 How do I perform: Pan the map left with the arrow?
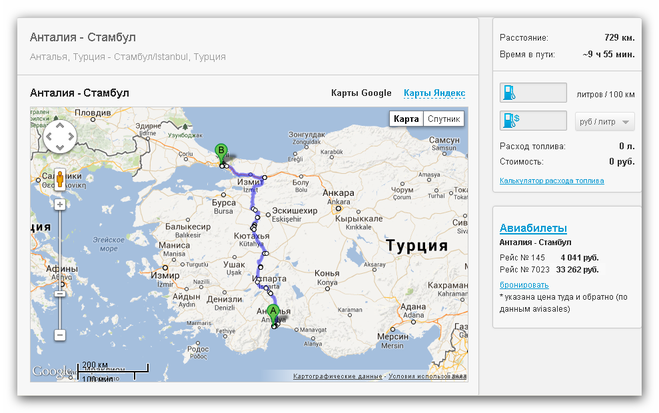point(49,136)
